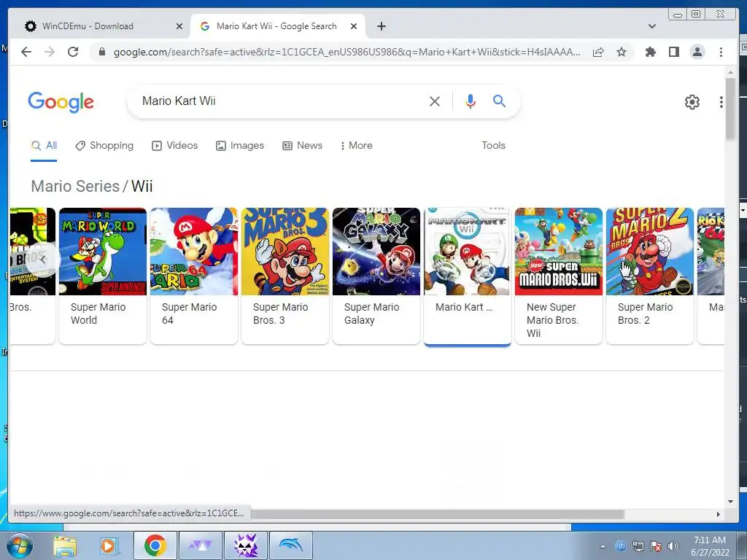Viewport: 747px width, 560px height.
Task: Go back to the previous page
Action: coord(26,52)
